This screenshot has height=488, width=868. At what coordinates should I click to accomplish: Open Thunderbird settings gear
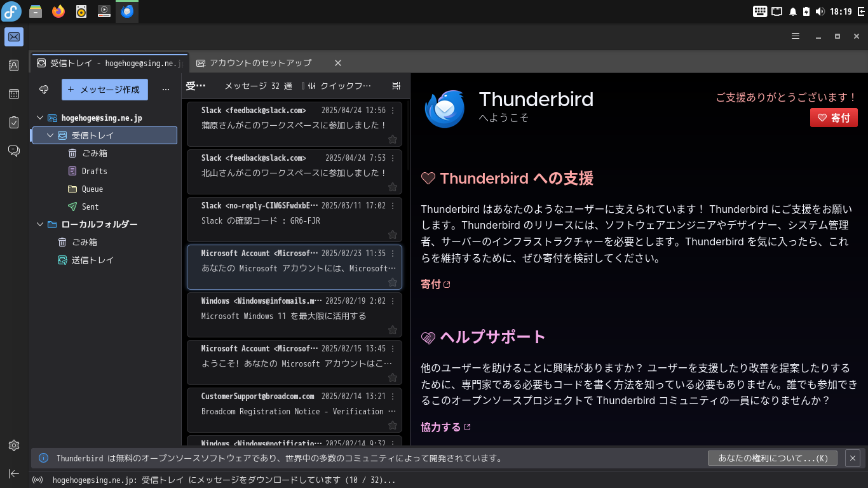[14, 445]
